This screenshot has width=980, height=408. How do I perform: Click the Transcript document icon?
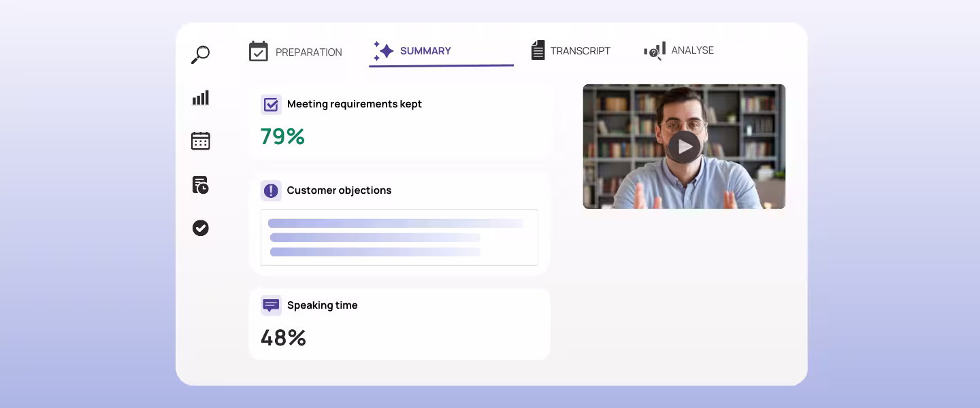point(538,50)
